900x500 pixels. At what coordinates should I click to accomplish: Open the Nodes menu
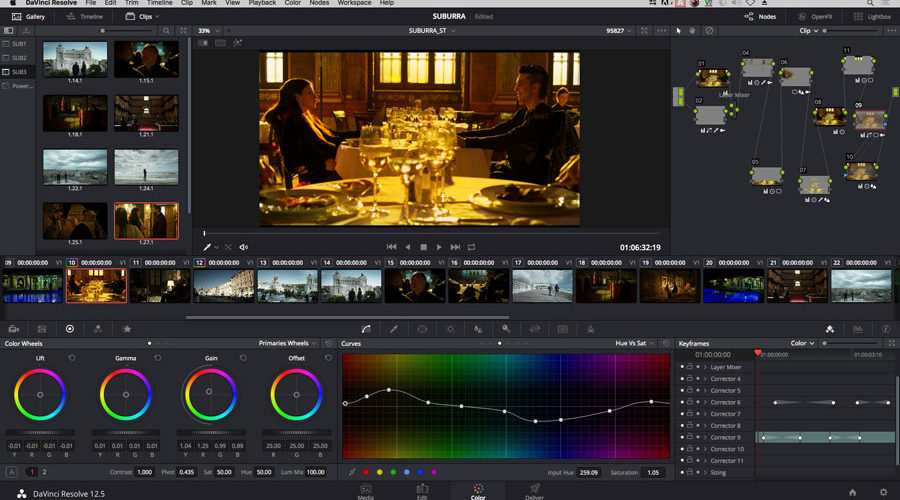pyautogui.click(x=319, y=3)
